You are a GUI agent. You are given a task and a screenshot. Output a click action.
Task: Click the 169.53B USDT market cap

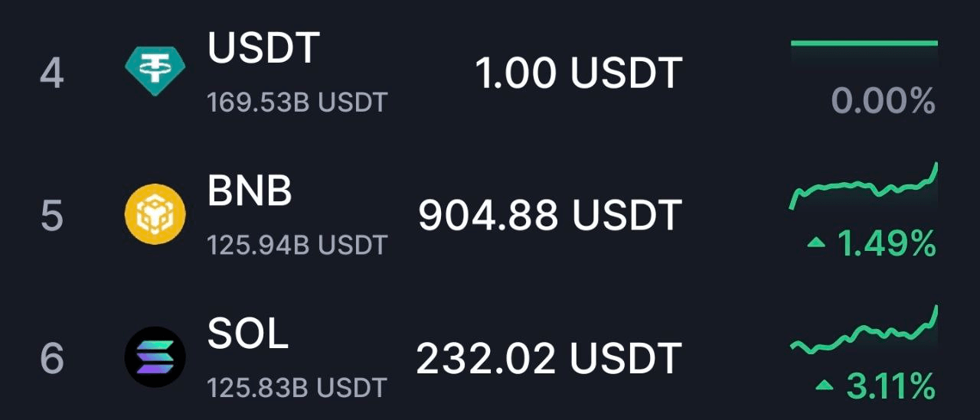[x=297, y=103]
